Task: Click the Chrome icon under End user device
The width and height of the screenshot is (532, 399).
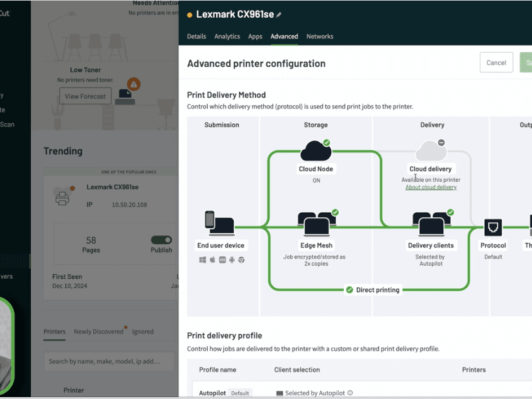Action: pos(241,260)
